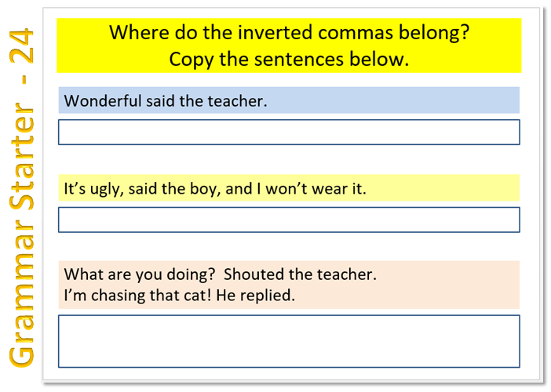551x392 pixels.
Task: Click the 'It's ugly, said the boy' sentence
Action: tap(215, 189)
